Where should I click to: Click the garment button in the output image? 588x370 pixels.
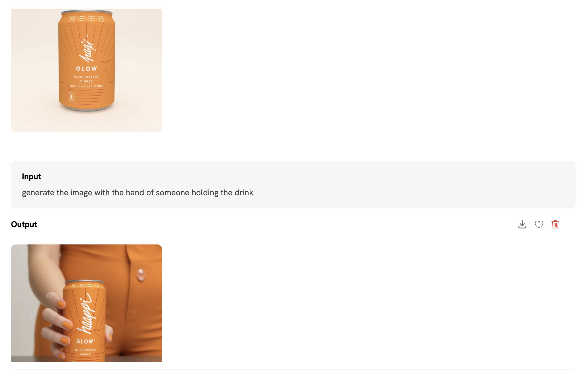[141, 275]
